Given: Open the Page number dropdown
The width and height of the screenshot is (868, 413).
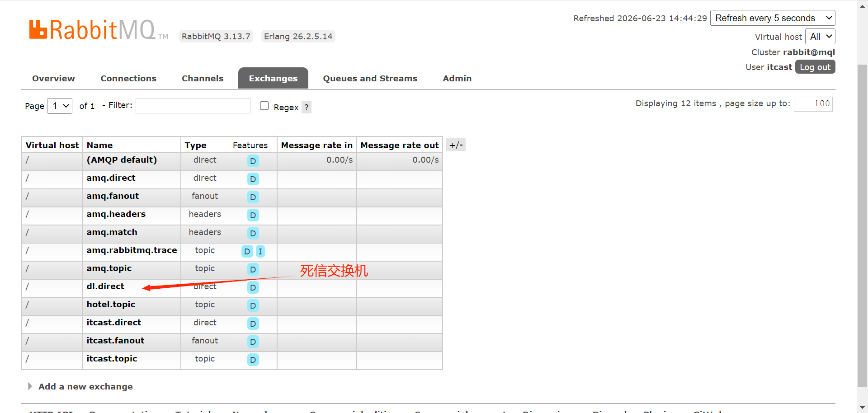Looking at the screenshot, I should [x=60, y=106].
